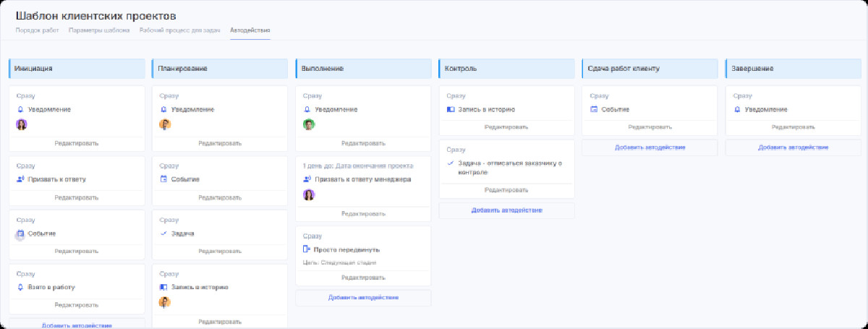Image resolution: width=868 pixels, height=329 pixels.
Task: Click Добавить автодействие under Контроль
Action: click(x=506, y=210)
